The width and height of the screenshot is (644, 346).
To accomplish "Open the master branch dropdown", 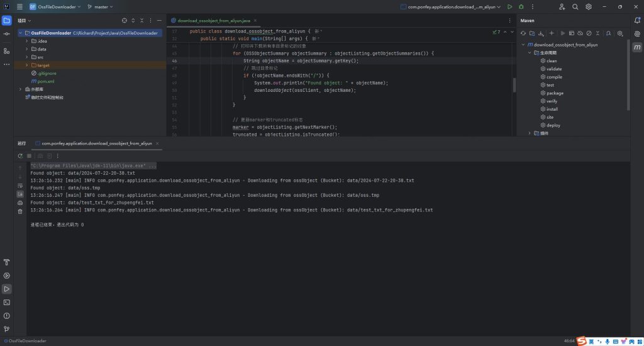I will coord(99,7).
